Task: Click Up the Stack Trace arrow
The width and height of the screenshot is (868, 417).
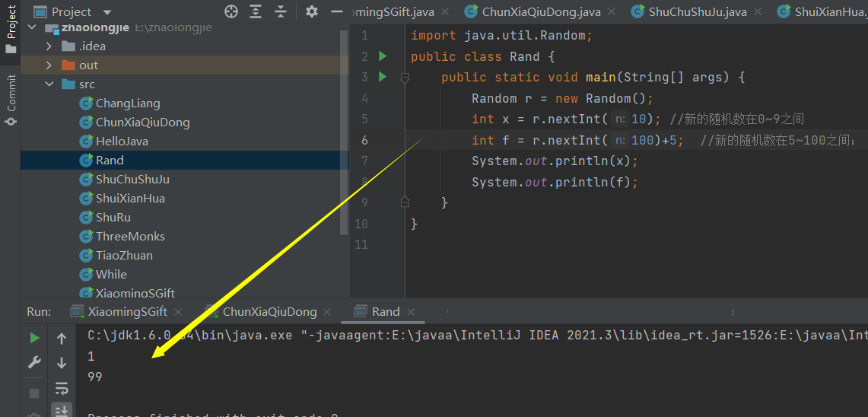Action: point(62,339)
